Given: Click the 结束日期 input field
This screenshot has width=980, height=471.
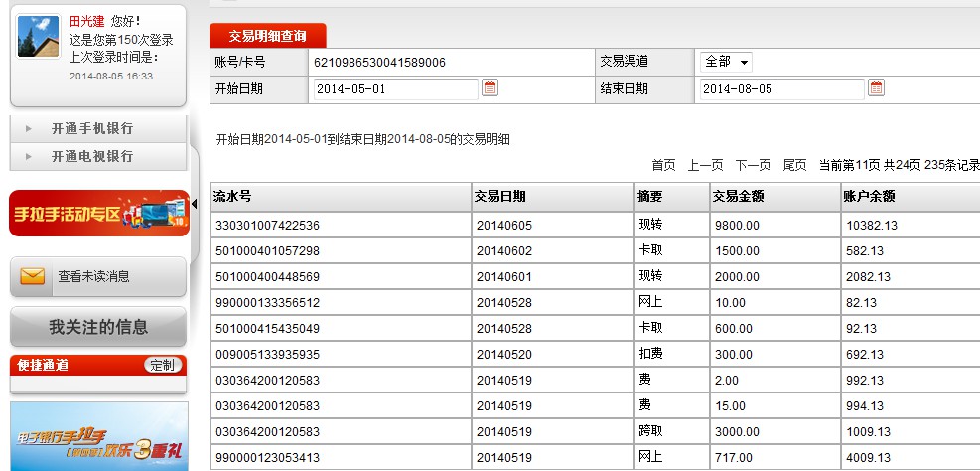Looking at the screenshot, I should coord(781,89).
